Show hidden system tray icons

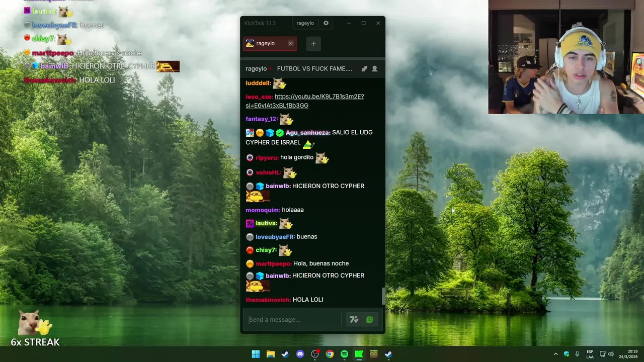(x=555, y=354)
